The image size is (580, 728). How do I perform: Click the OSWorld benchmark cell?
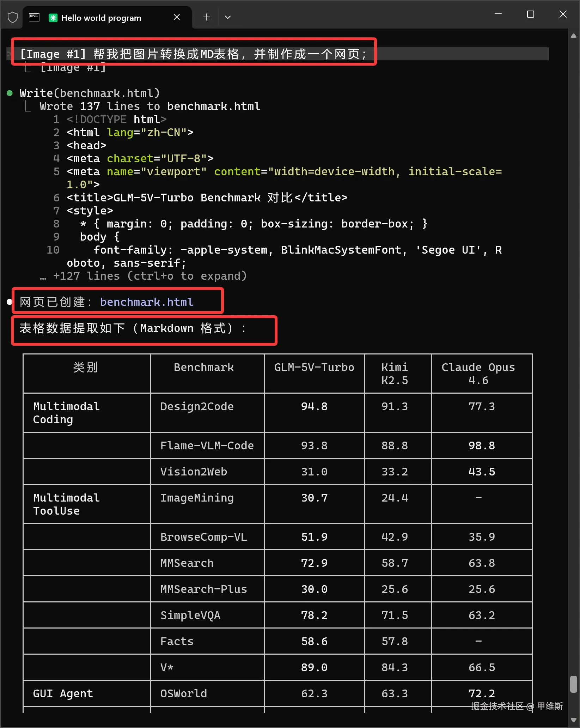pyautogui.click(x=207, y=693)
